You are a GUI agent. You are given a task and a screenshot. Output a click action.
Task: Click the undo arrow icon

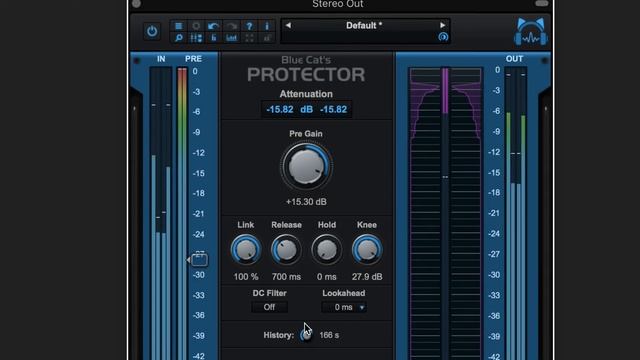pyautogui.click(x=213, y=26)
